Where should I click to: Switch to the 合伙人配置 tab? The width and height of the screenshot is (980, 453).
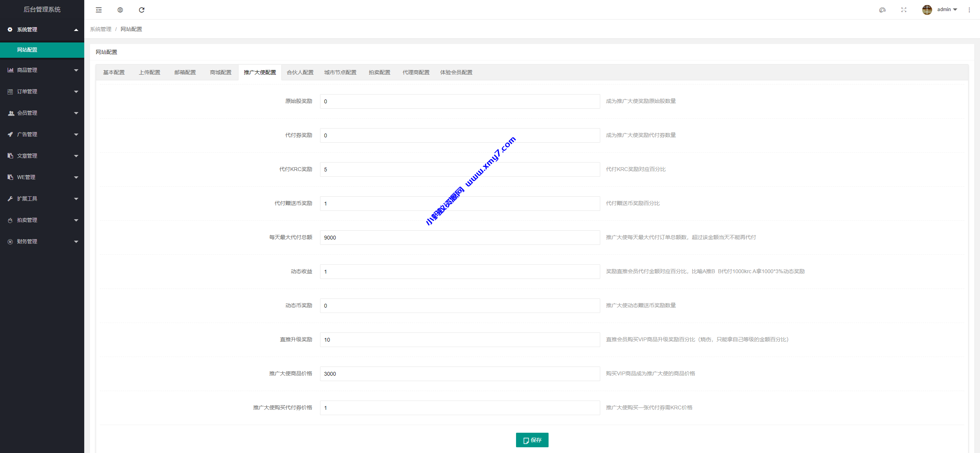coord(300,72)
